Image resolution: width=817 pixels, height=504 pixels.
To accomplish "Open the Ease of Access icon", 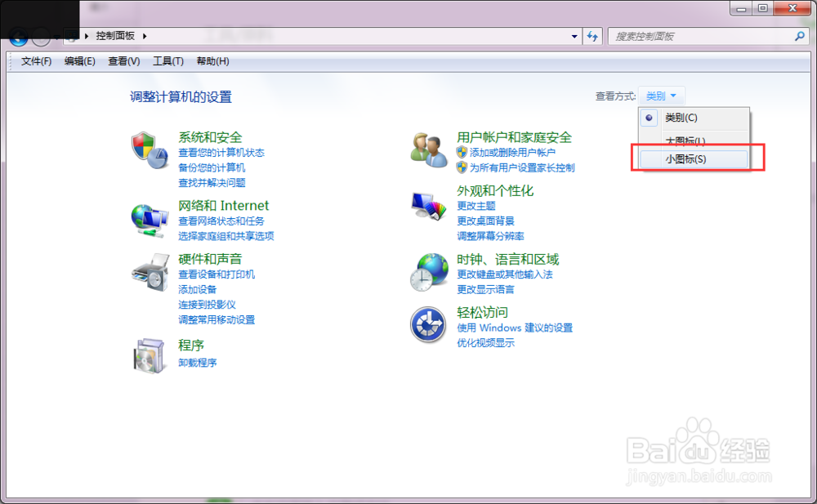I will click(428, 325).
